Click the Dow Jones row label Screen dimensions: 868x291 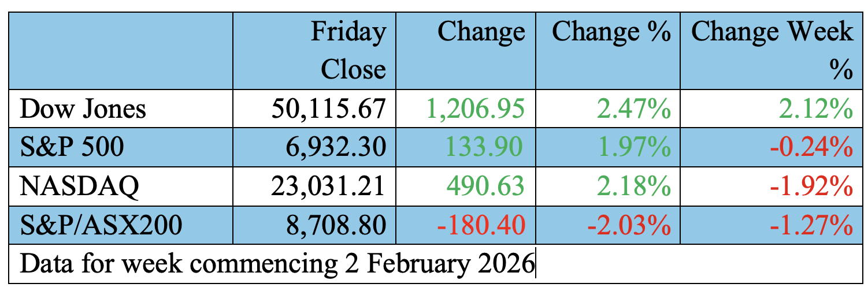(83, 109)
